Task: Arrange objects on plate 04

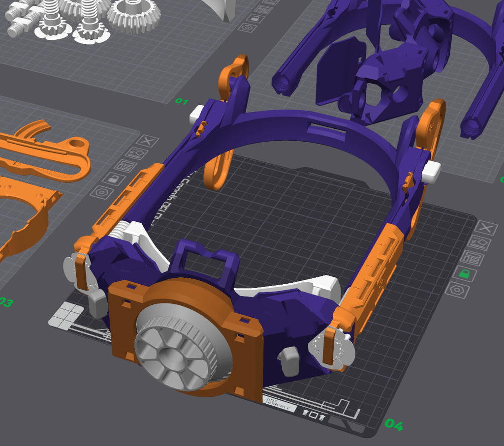Action: [472, 258]
